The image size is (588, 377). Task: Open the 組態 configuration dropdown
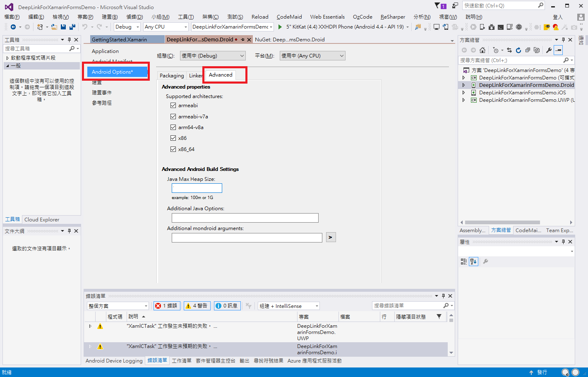coord(213,56)
